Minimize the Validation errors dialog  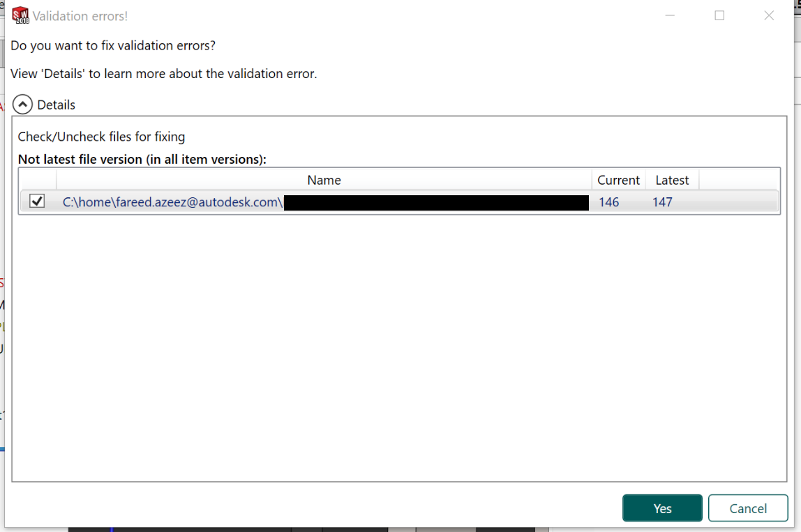tap(670, 15)
